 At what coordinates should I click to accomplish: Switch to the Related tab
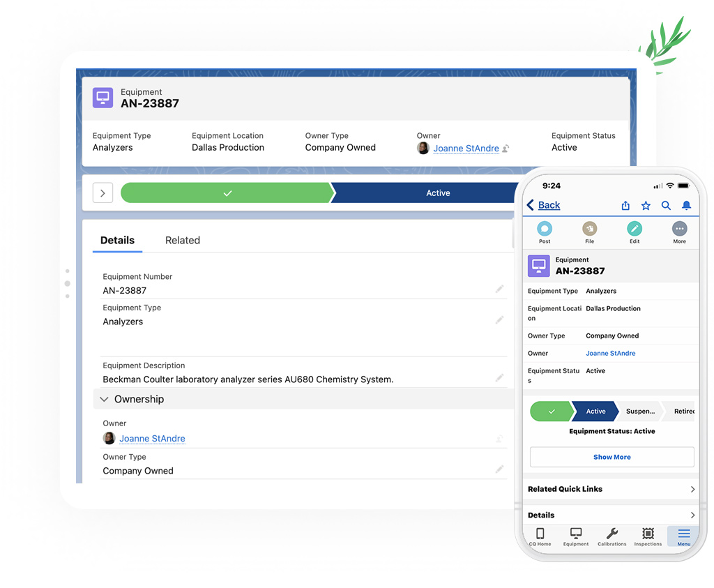pos(183,240)
